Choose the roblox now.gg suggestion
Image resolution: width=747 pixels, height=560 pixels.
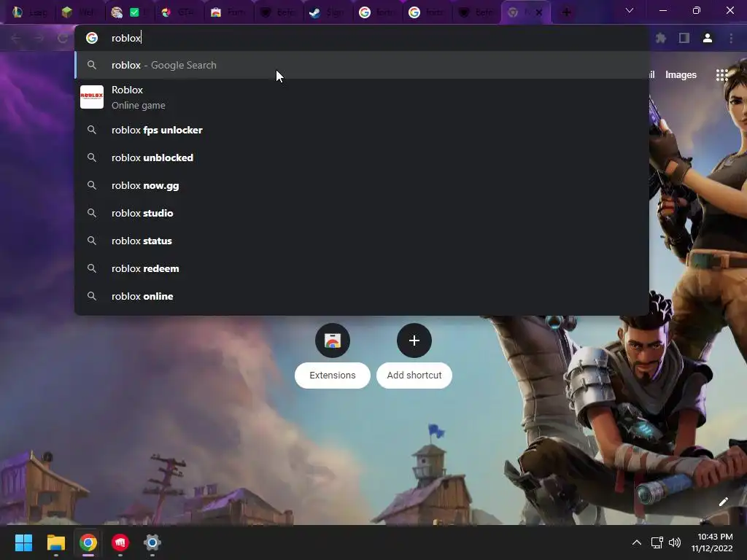[362, 185]
